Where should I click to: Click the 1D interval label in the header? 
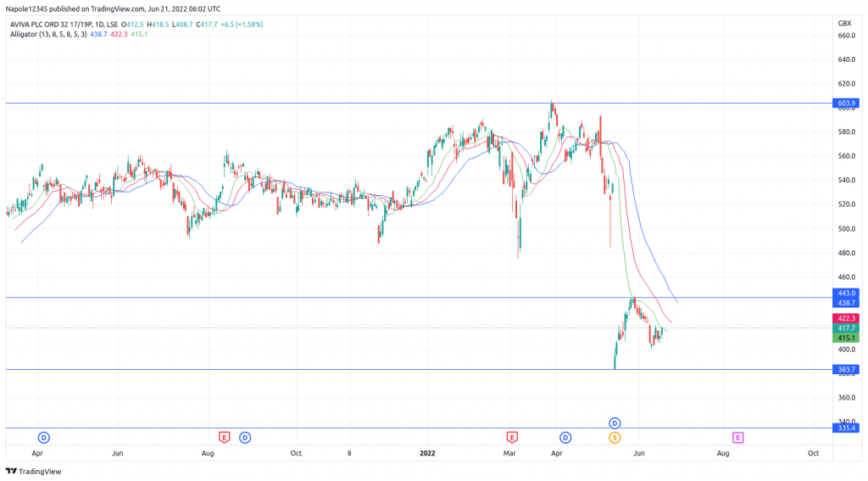[99, 25]
